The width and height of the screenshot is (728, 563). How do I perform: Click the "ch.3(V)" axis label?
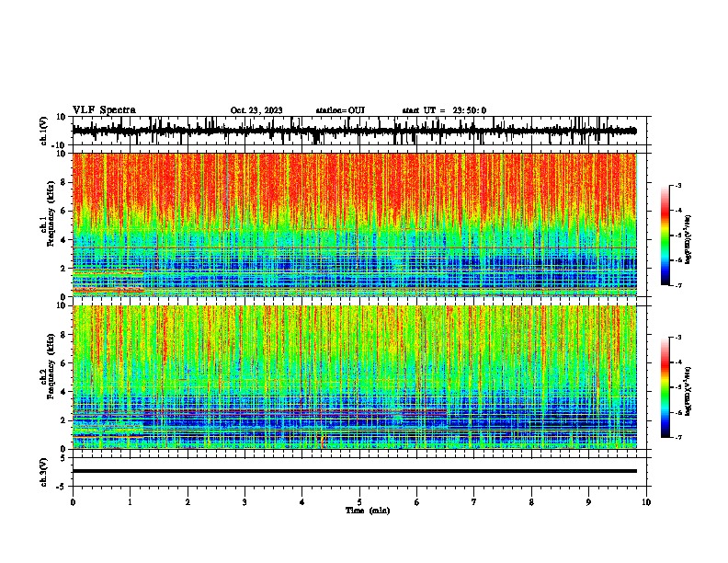tap(44, 472)
